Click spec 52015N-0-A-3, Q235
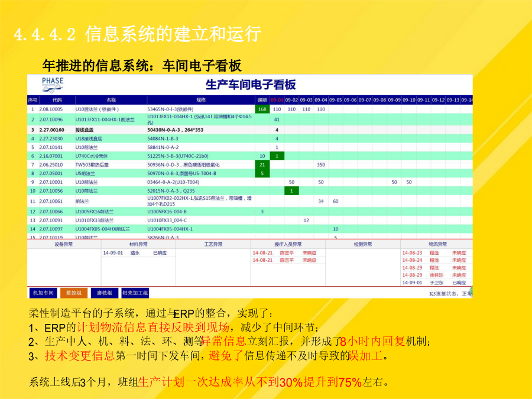532x399 pixels. (x=171, y=191)
